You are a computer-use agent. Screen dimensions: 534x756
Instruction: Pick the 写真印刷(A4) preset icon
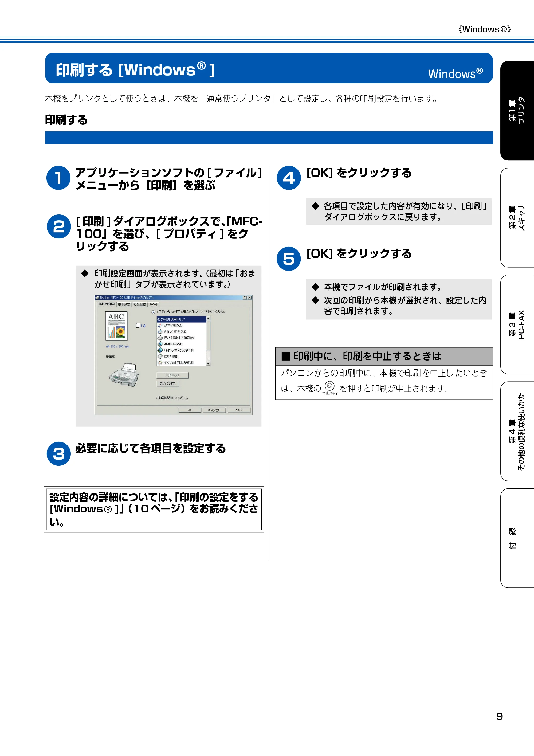click(160, 344)
